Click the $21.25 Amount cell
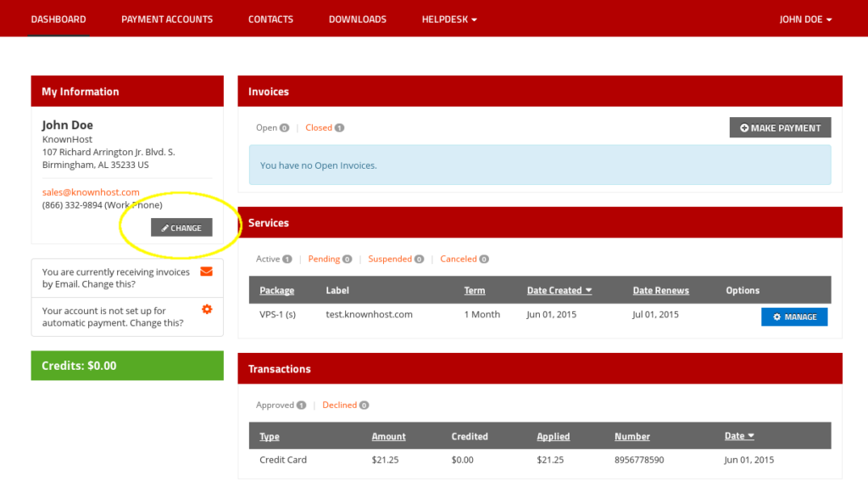The width and height of the screenshot is (868, 487). [x=386, y=460]
